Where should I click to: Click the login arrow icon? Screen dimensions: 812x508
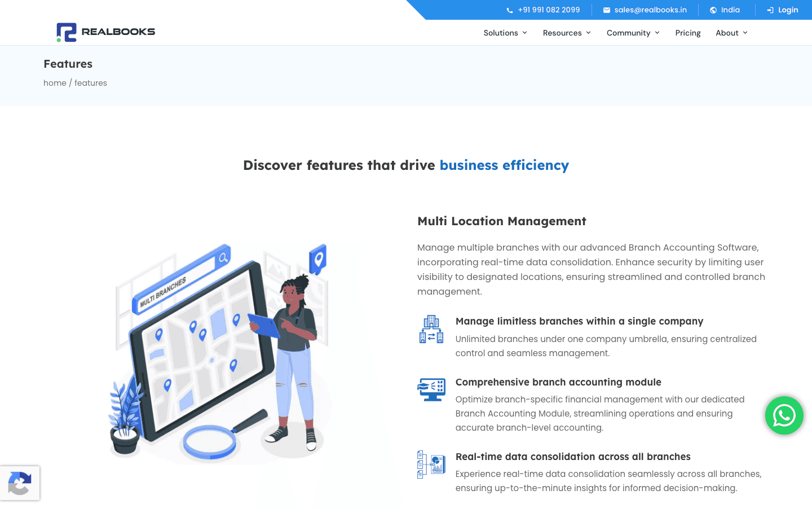770,10
